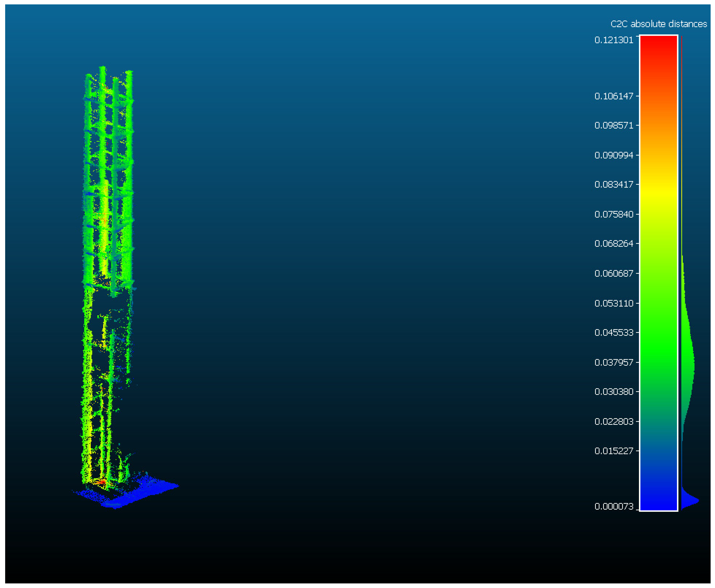Pick the top of the scaffold point cloud

pyautogui.click(x=103, y=70)
